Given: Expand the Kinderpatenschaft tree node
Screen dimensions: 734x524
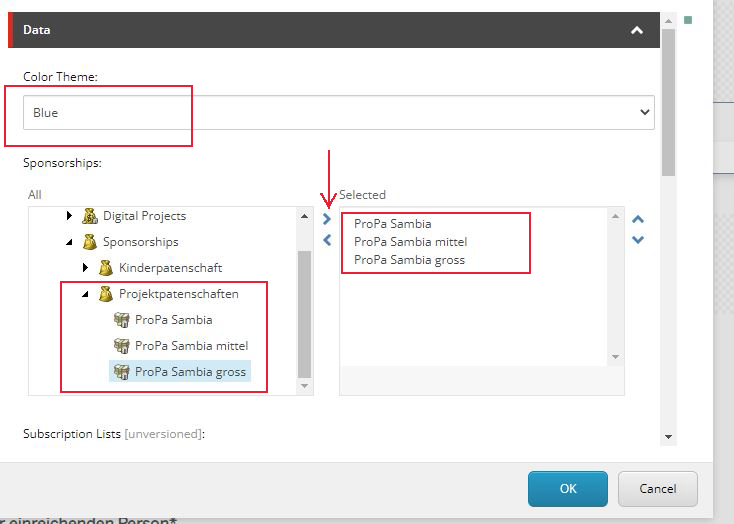Looking at the screenshot, I should tap(85, 267).
